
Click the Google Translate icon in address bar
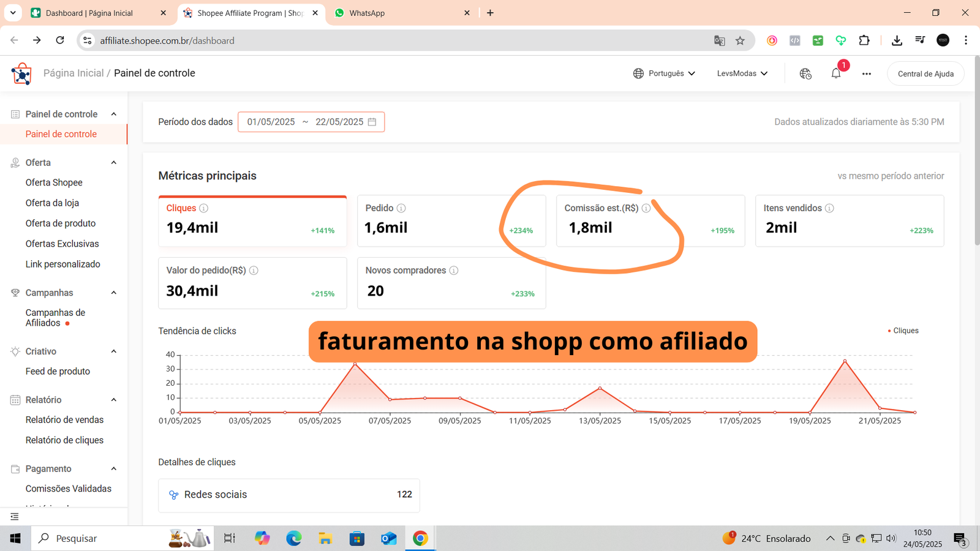(x=720, y=40)
